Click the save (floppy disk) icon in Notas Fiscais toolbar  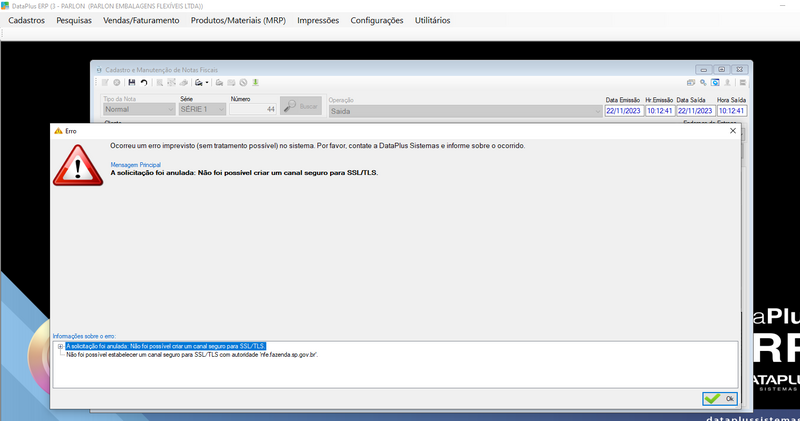pos(132,83)
